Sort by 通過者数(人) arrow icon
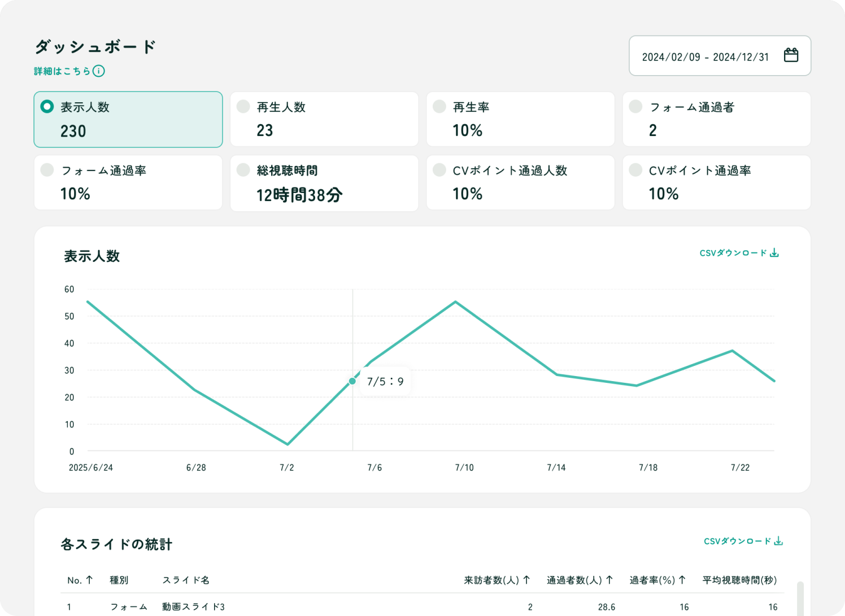The image size is (845, 616). (609, 580)
